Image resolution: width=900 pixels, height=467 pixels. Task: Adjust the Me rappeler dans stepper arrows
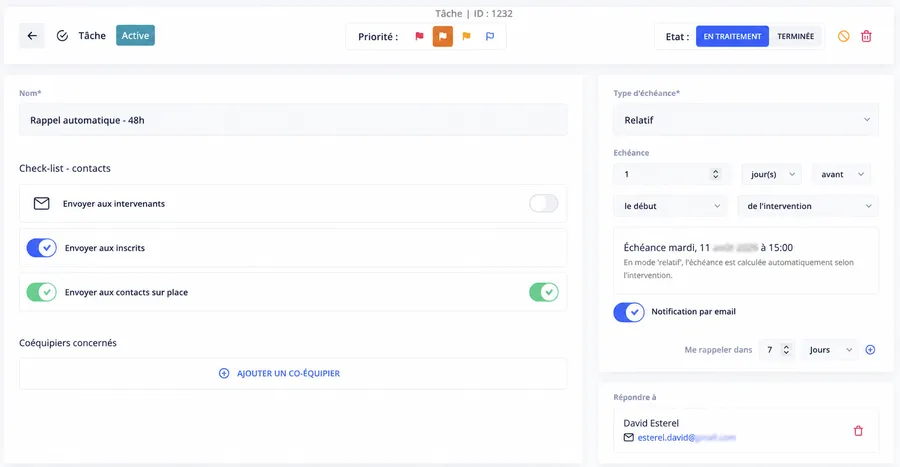786,350
